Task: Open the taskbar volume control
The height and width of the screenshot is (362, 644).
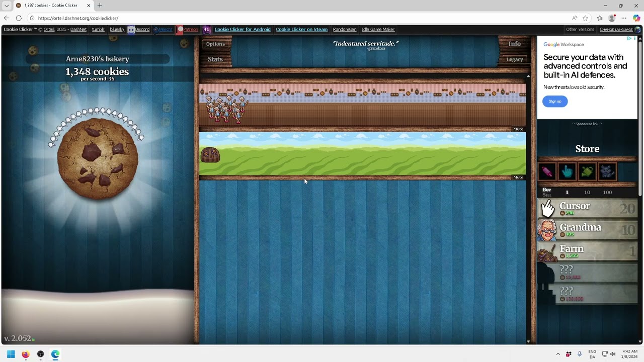Action: pyautogui.click(x=613, y=354)
